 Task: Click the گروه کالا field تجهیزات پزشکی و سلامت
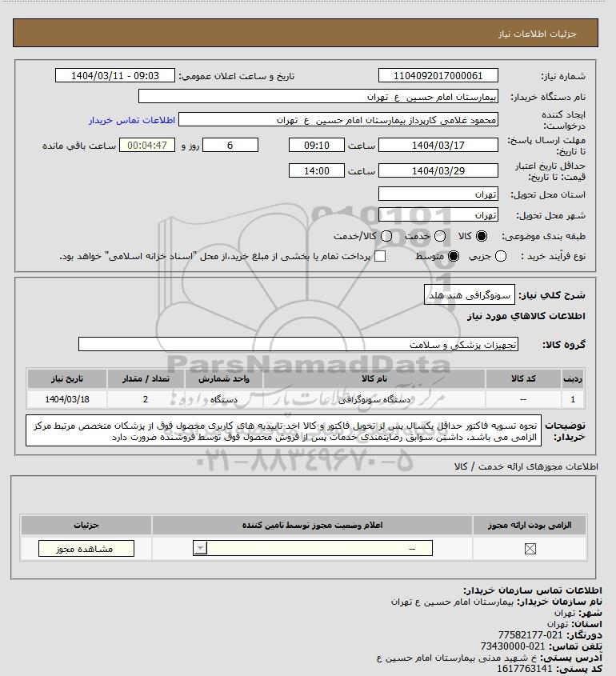[298, 345]
